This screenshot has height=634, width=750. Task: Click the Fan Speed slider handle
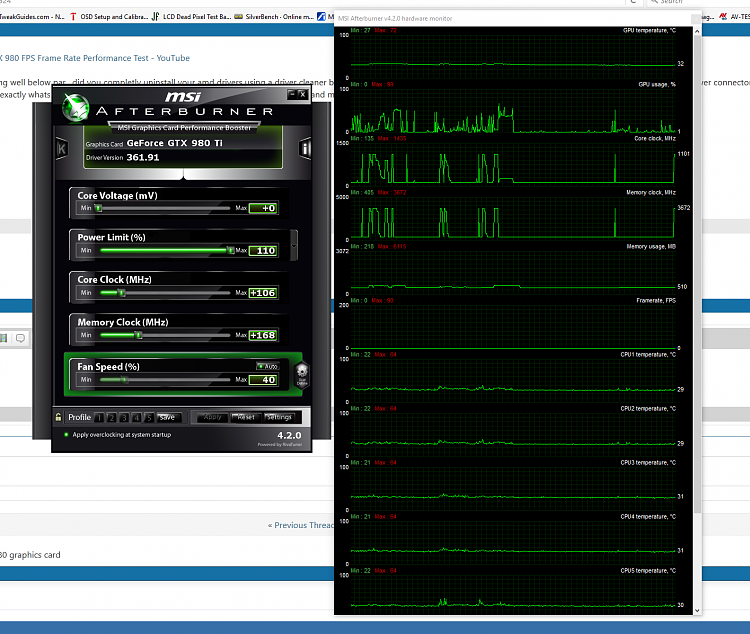(x=124, y=380)
